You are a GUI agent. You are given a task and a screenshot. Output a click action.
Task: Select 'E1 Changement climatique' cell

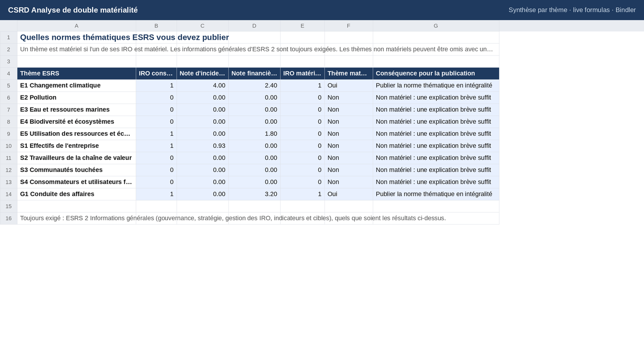tap(76, 85)
